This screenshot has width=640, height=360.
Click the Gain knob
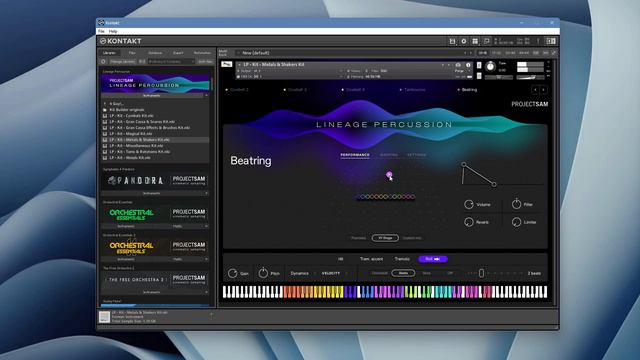(233, 273)
